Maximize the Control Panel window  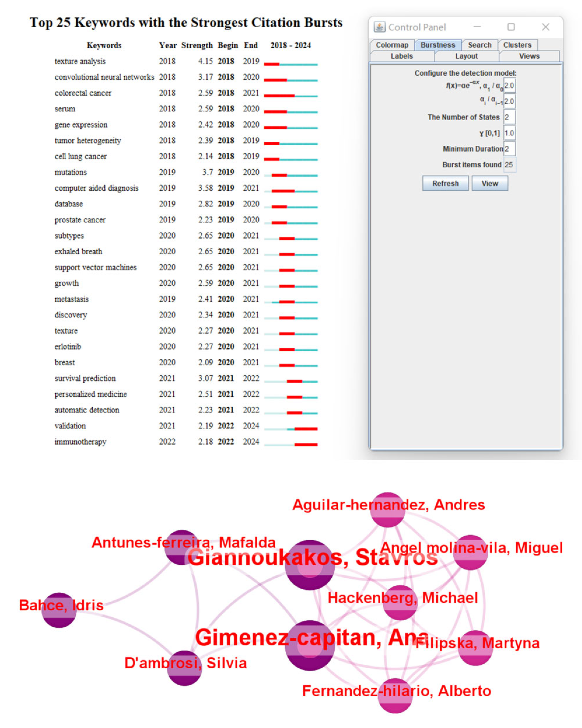coord(511,27)
